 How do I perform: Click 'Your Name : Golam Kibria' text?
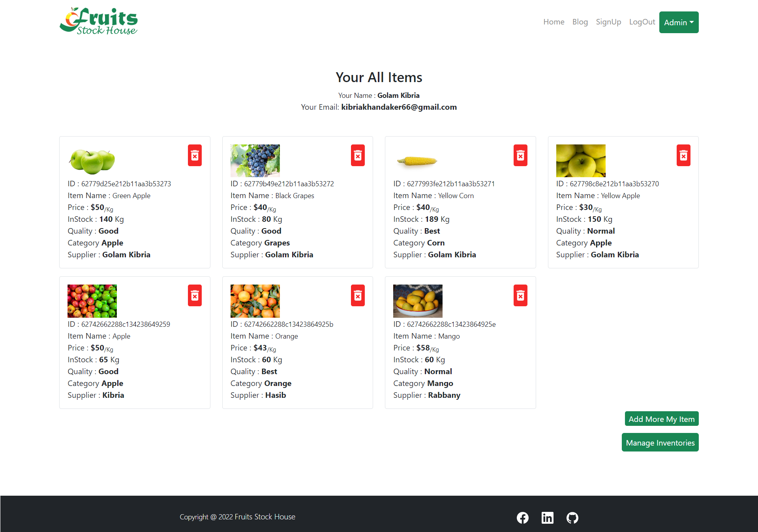click(379, 96)
